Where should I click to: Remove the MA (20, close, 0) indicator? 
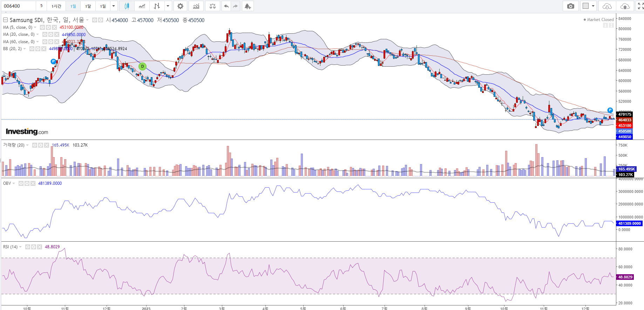pos(57,34)
